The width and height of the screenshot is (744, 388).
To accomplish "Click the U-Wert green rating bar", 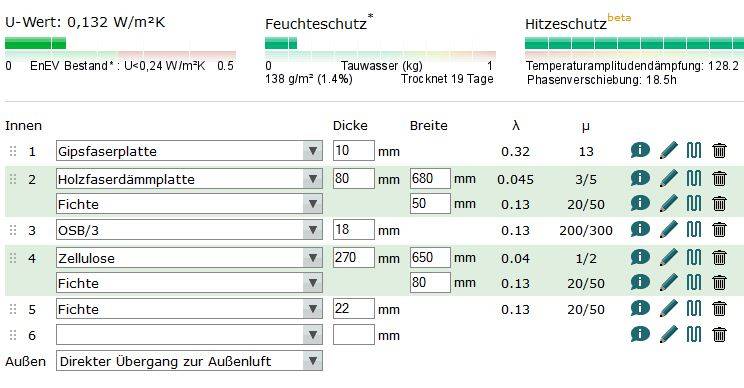I will (36, 44).
